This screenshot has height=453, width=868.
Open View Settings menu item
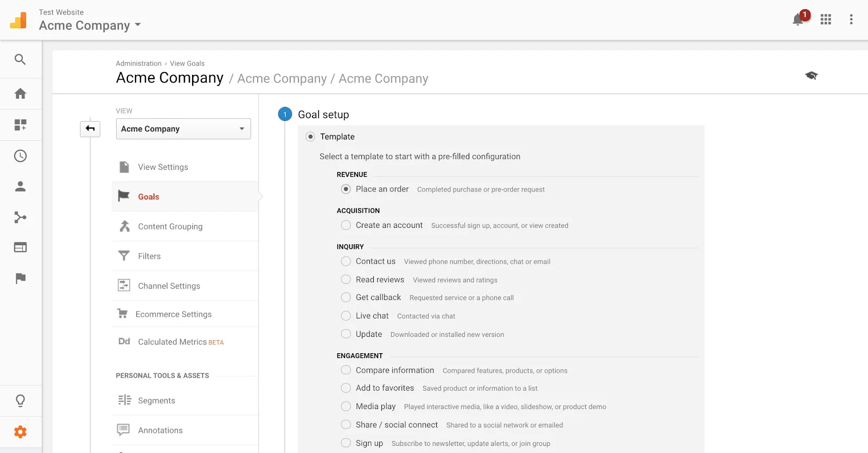[185, 167]
